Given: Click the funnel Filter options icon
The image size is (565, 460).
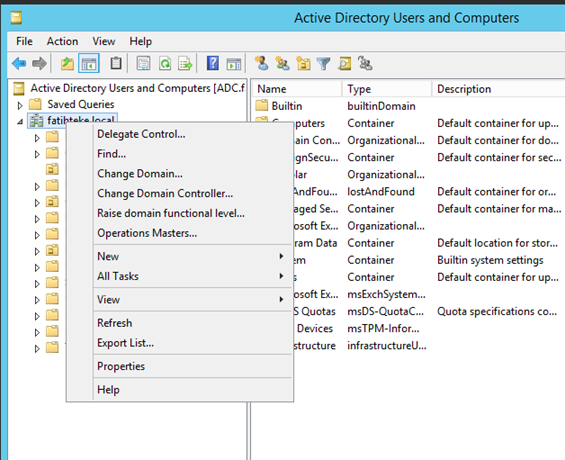Looking at the screenshot, I should click(x=324, y=64).
